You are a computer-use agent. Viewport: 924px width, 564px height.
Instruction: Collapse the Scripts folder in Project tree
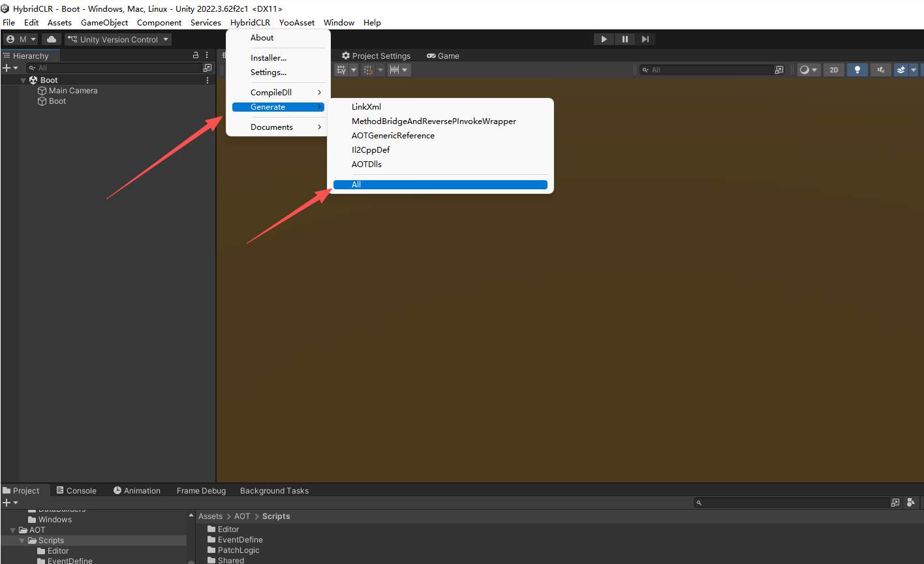click(x=22, y=540)
